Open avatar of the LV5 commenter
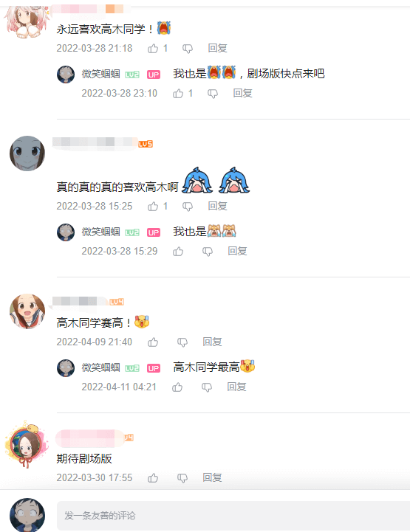The height and width of the screenshot is (532, 410). [x=27, y=153]
